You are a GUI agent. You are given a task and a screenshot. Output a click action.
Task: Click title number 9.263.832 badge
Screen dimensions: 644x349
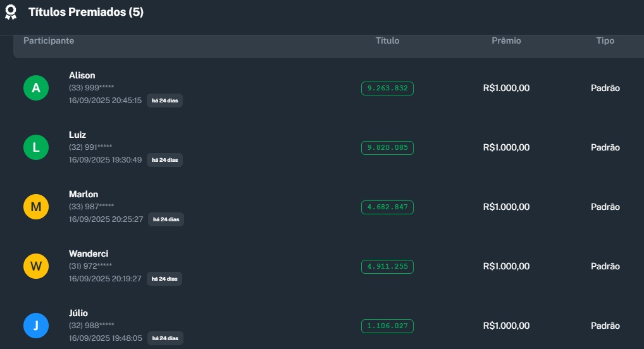tap(387, 89)
